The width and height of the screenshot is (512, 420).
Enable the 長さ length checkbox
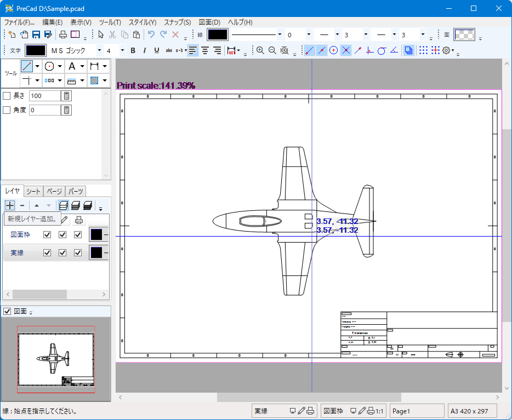7,96
